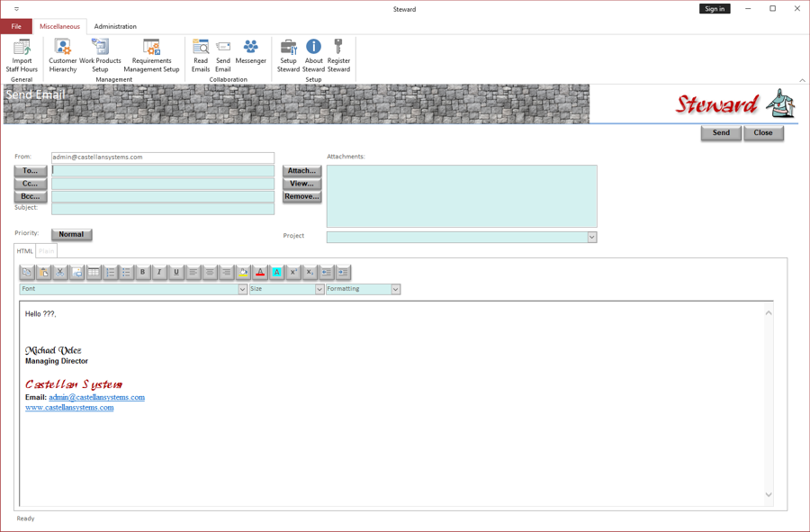Click the Import Staff Hours icon
This screenshot has height=532, width=810.
coord(22,56)
